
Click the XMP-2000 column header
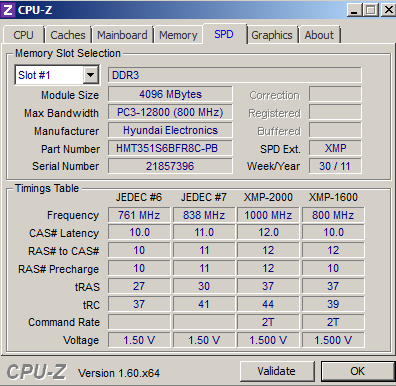[268, 197]
